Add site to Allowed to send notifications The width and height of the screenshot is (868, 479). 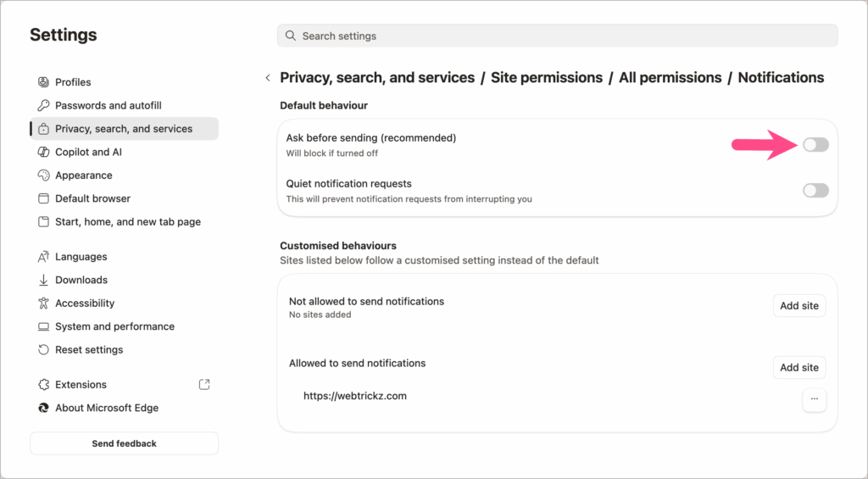point(799,367)
